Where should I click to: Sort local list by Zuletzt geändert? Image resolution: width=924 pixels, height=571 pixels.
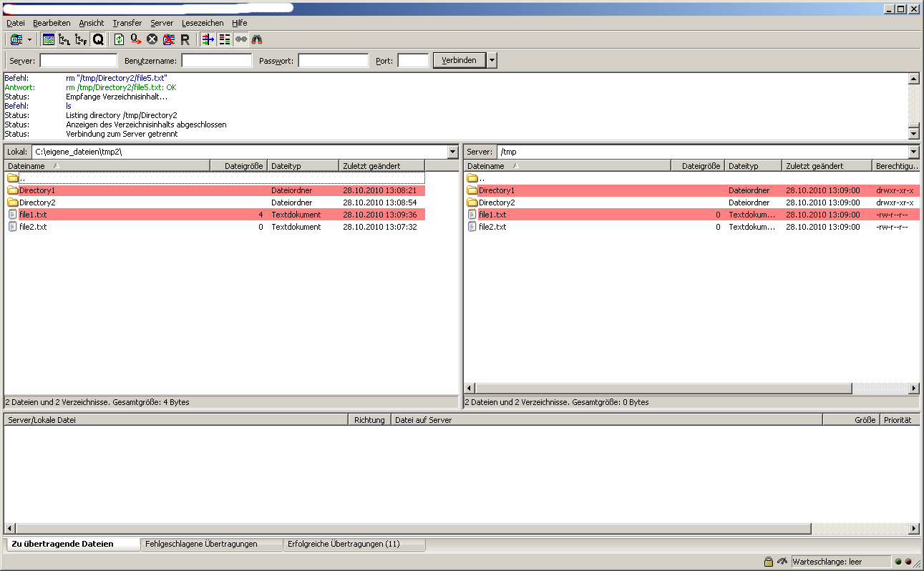382,165
